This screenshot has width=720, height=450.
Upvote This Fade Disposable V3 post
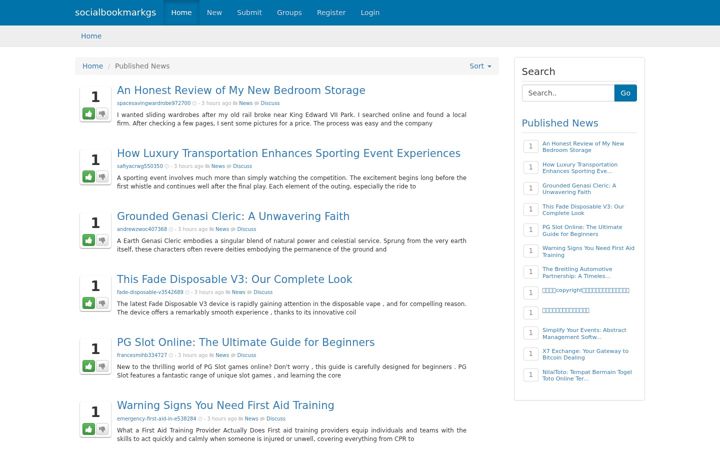coord(89,303)
